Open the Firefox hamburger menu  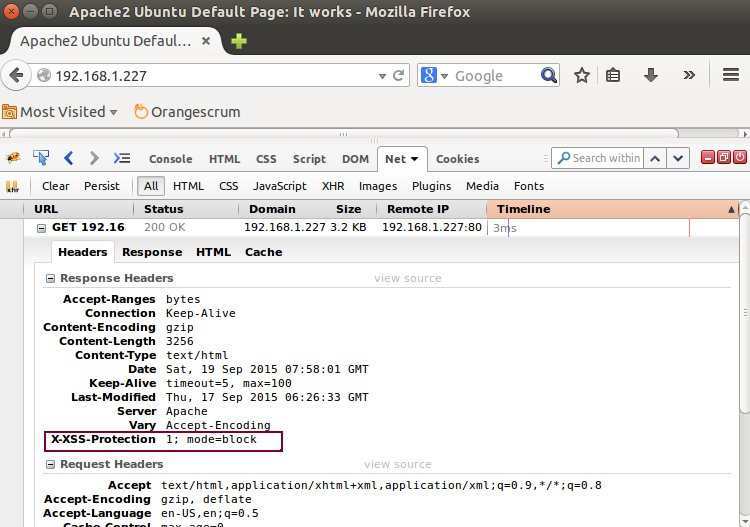(731, 75)
